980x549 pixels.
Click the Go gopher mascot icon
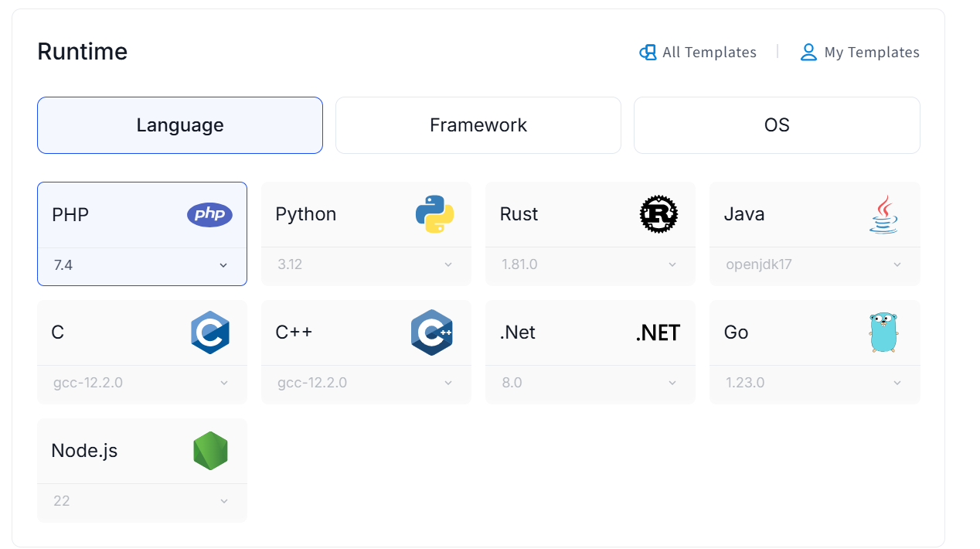[x=883, y=332]
